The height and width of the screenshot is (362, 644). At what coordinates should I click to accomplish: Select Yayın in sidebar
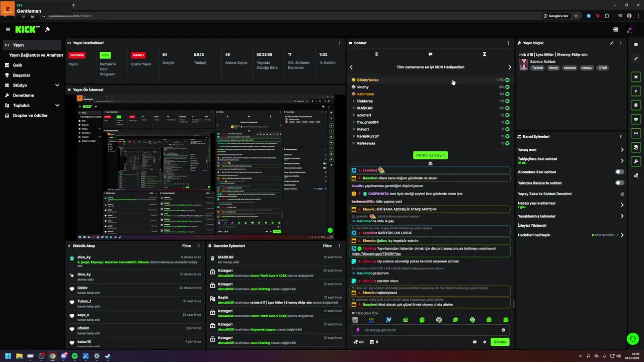[x=32, y=45]
